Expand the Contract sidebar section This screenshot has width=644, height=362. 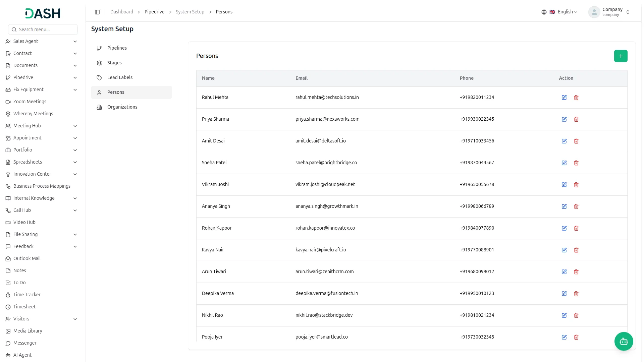42,53
